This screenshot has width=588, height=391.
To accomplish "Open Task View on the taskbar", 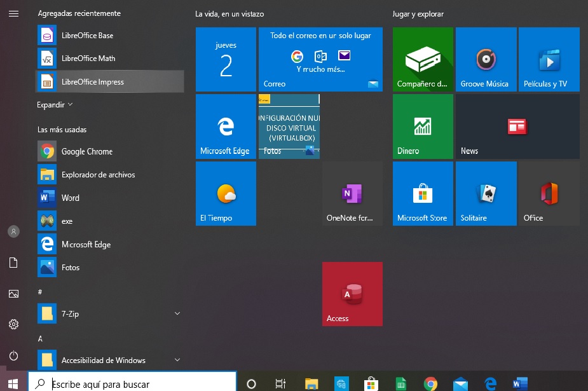I will (x=280, y=383).
